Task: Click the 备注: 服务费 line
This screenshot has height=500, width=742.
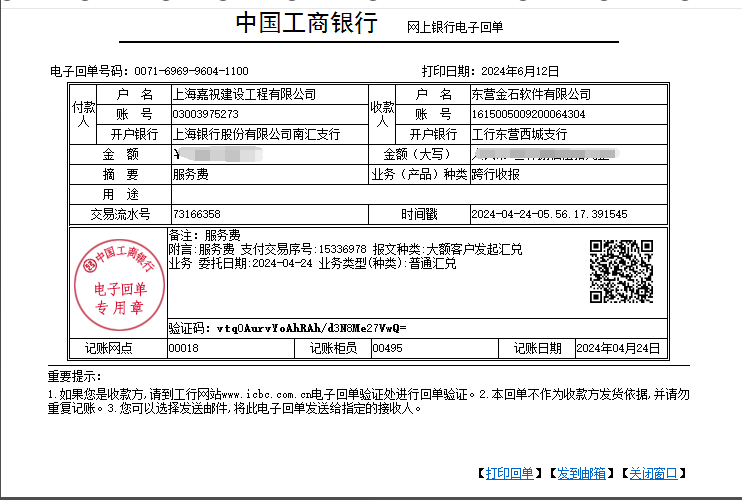Action: pyautogui.click(x=204, y=235)
